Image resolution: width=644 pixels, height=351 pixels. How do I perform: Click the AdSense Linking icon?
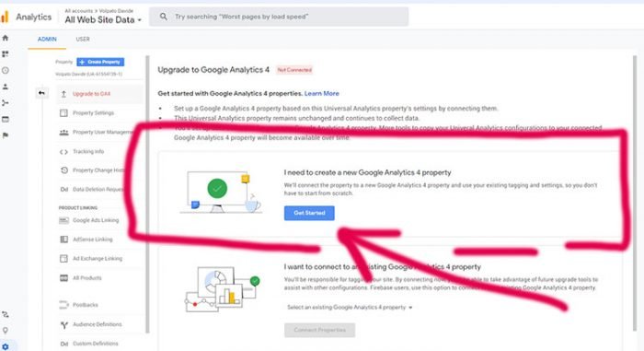[63, 240]
